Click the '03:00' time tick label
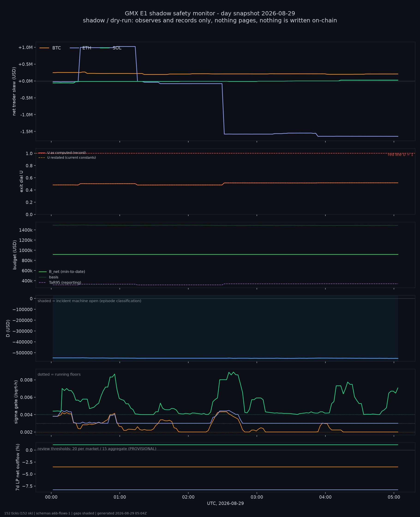Screen dimensions: 420x517 [x=257, y=497]
